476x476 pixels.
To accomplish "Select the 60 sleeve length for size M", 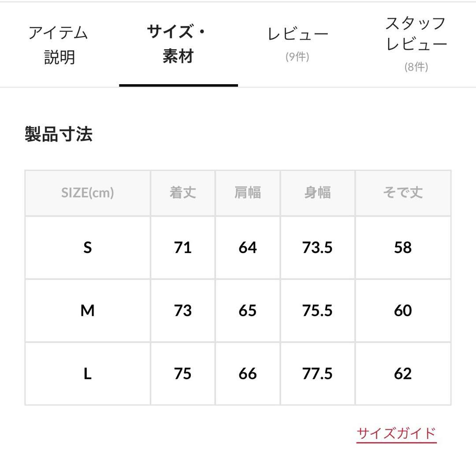I will [x=402, y=311].
